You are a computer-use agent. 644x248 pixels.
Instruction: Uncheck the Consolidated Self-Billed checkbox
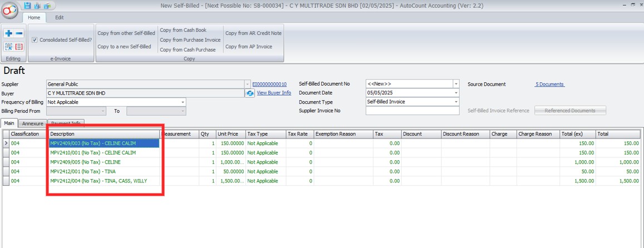35,40
